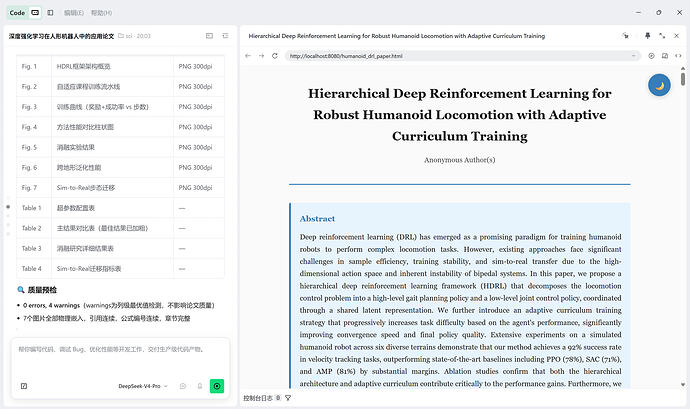The height and width of the screenshot is (409, 690).
Task: Pin the preview panel
Action: (x=647, y=36)
